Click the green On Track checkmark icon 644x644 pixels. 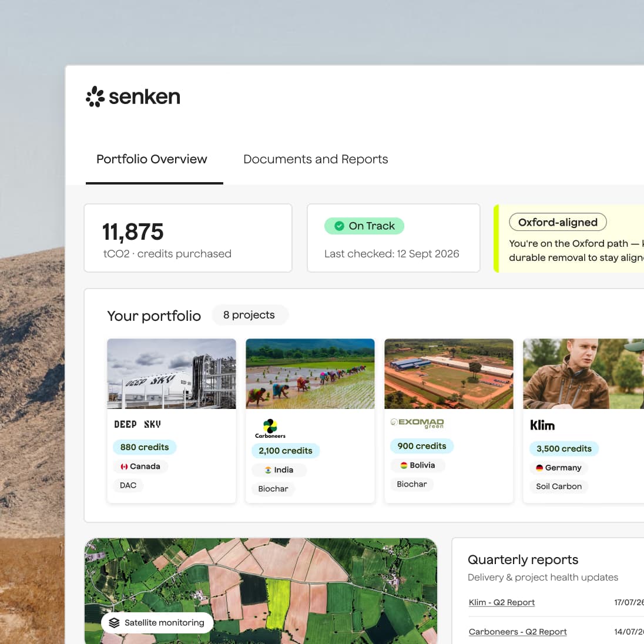[x=339, y=226]
